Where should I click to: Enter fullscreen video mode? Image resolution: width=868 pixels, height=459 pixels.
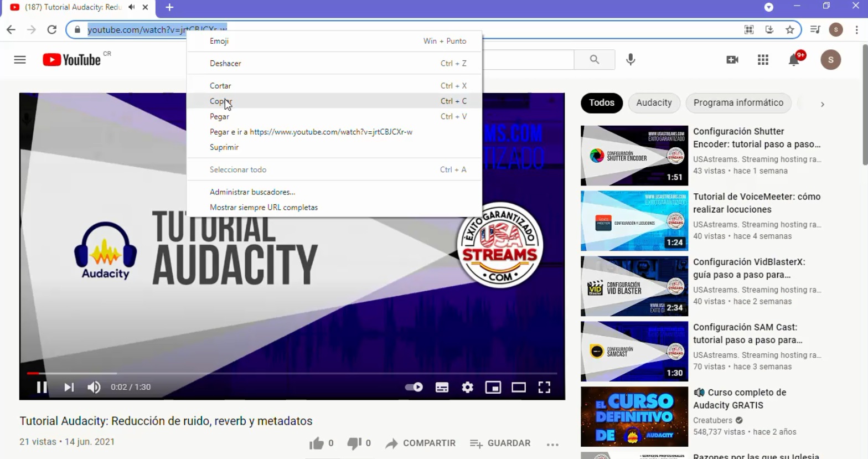(x=544, y=387)
